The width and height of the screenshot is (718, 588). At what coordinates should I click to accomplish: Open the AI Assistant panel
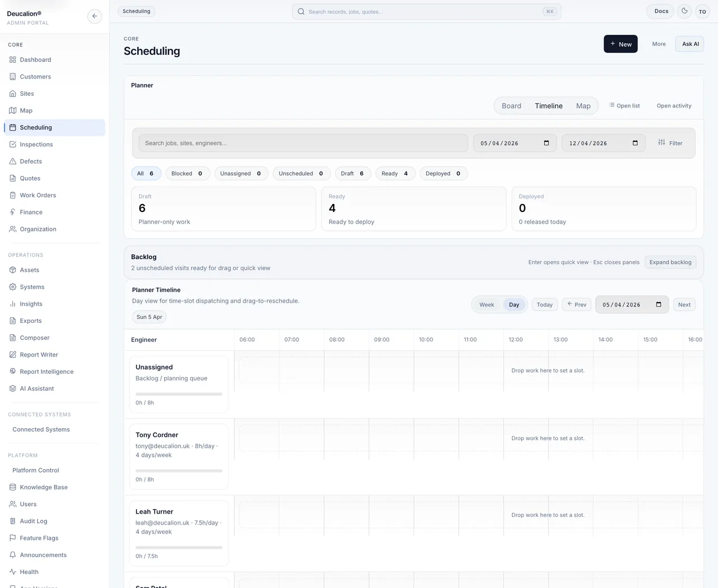click(x=36, y=388)
